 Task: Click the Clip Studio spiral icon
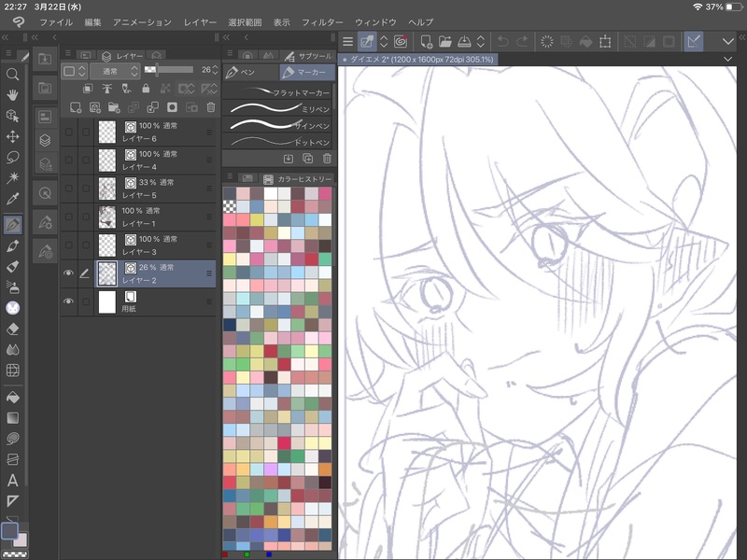(x=401, y=42)
